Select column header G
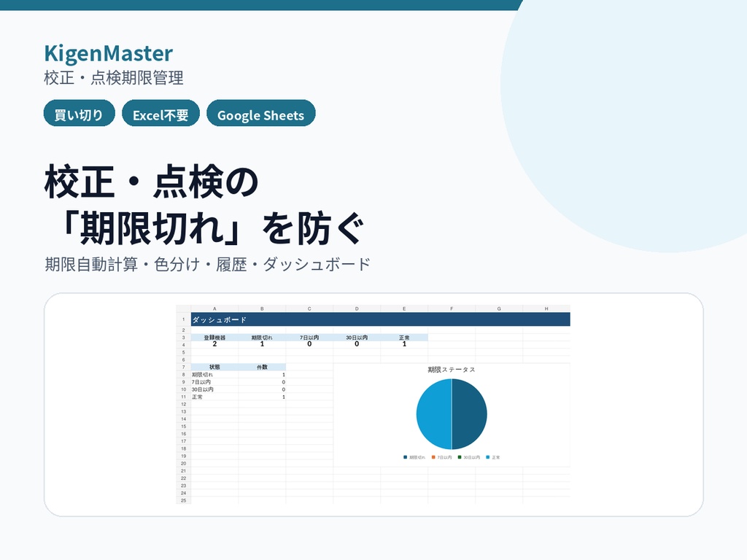This screenshot has height=560, width=747. click(x=499, y=308)
